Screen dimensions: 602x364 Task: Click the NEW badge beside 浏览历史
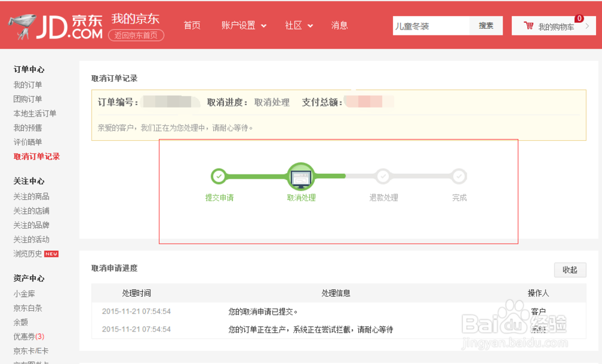[x=52, y=254]
